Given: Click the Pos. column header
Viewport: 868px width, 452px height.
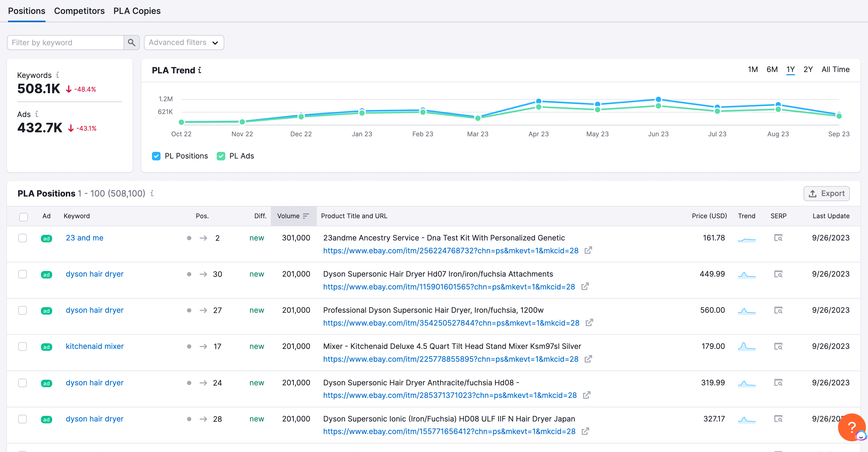Looking at the screenshot, I should click(202, 216).
